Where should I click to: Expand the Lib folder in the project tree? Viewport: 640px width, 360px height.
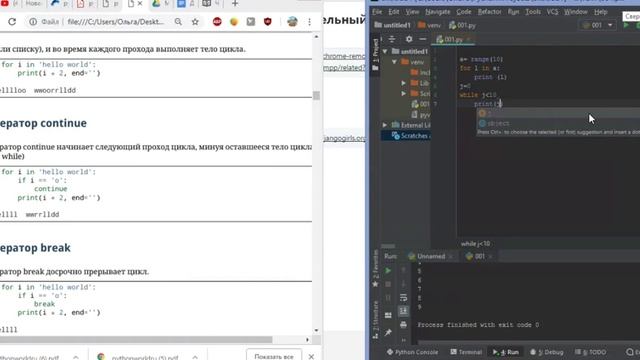(x=403, y=83)
